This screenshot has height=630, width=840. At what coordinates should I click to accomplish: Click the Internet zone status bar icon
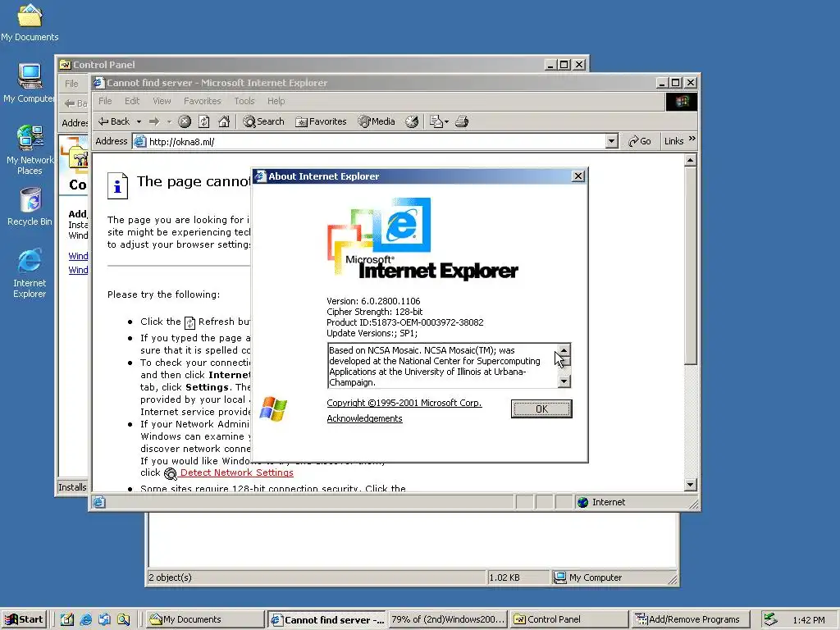pos(583,502)
